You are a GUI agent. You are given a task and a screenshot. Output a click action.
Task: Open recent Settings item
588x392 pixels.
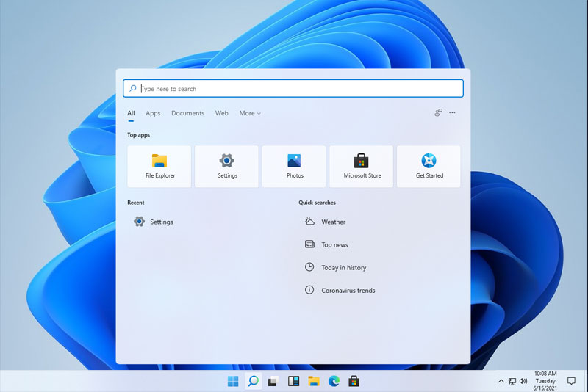(x=160, y=222)
